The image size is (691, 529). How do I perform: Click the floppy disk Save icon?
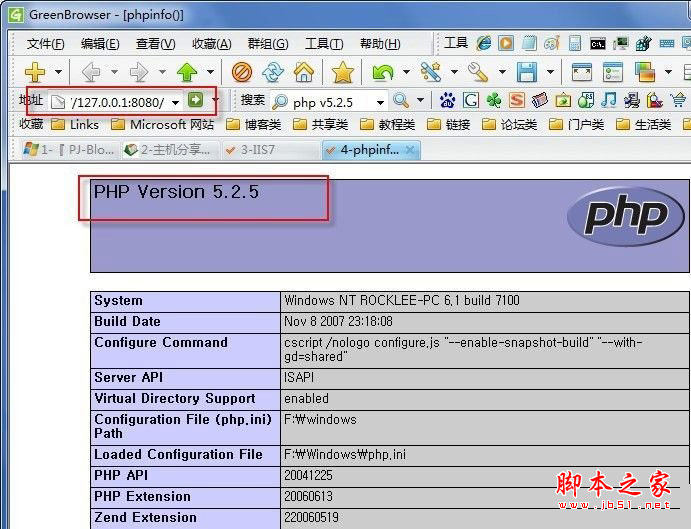(x=527, y=72)
